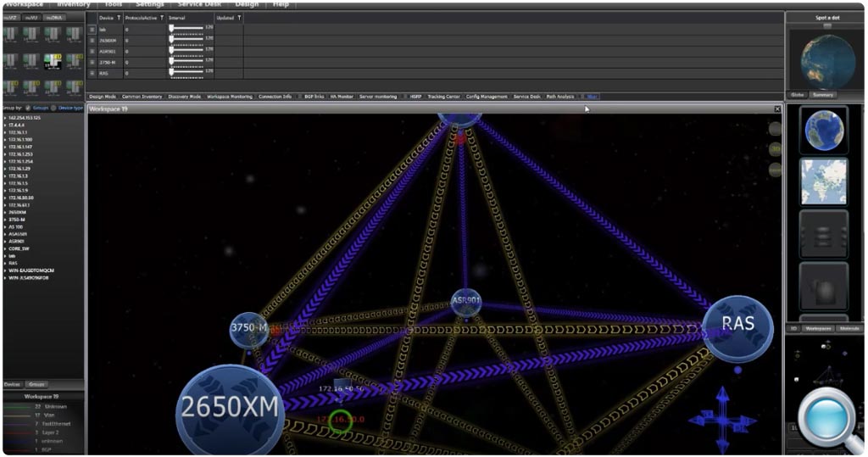This screenshot has width=868, height=457.
Task: Open the Service Desk menu
Action: click(x=199, y=4)
